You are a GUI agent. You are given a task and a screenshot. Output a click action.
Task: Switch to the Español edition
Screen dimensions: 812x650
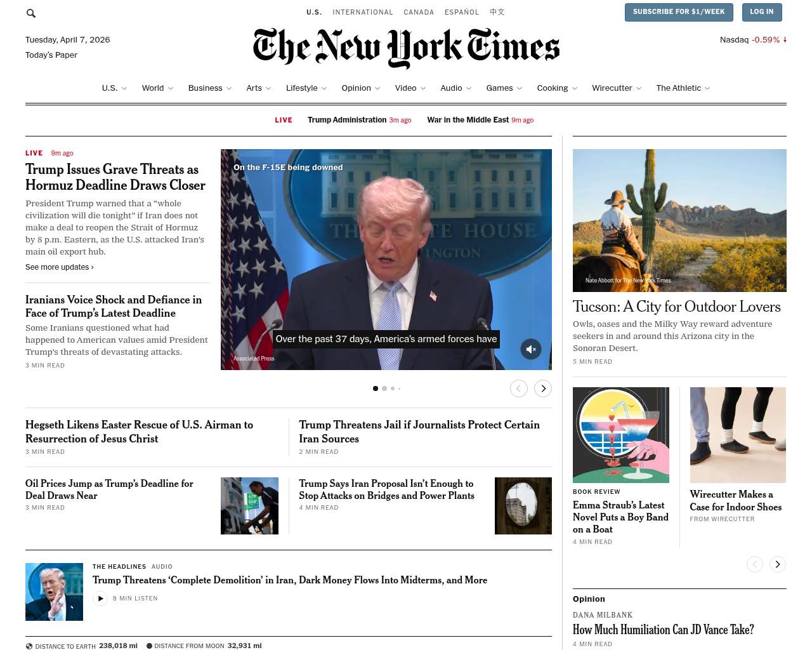click(462, 12)
